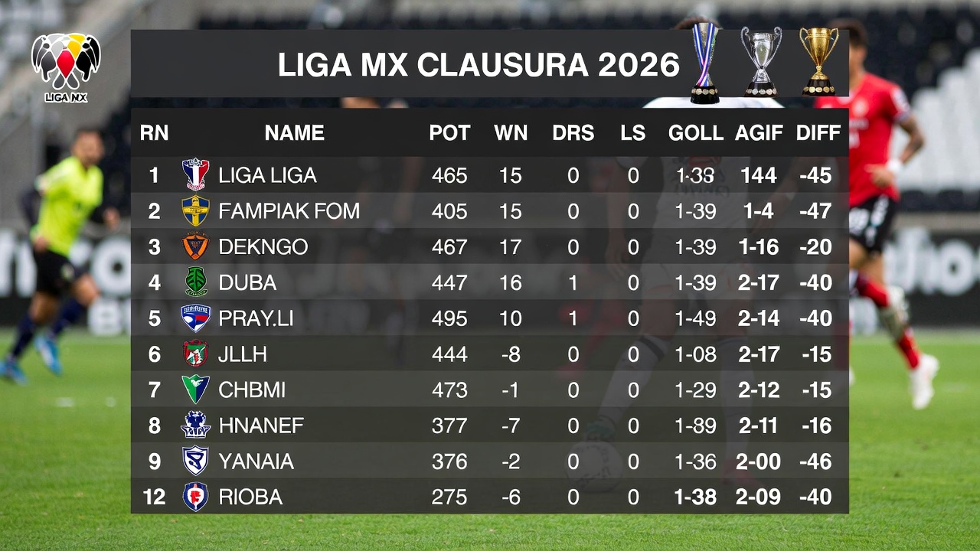Click the Liga MX logo
This screenshot has height=551, width=980.
coord(66,67)
